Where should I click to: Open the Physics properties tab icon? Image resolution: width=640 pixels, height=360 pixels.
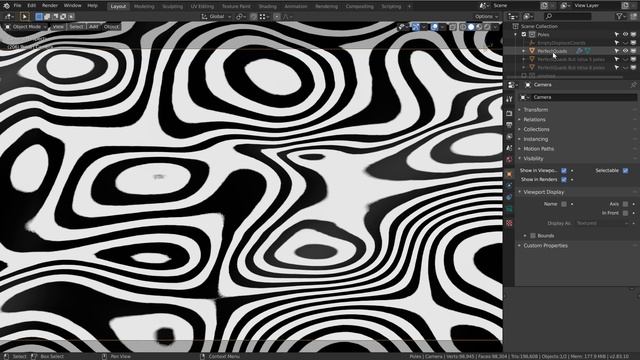(509, 185)
